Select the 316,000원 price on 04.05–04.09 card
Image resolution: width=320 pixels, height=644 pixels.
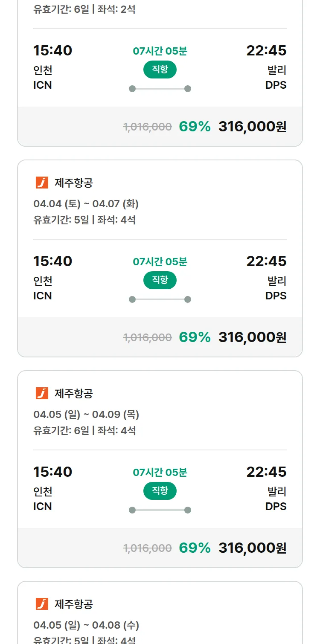252,548
